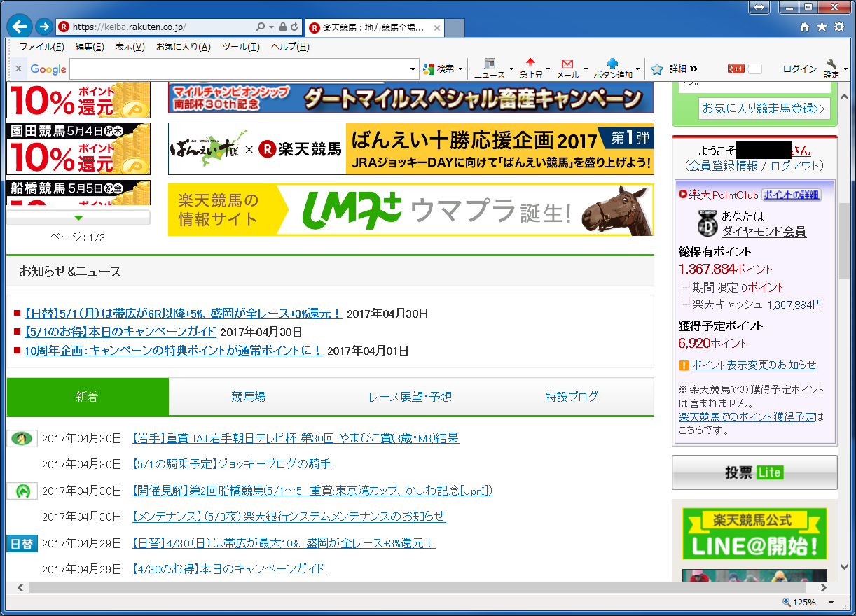This screenshot has width=856, height=616.
Task: Open the ダイヤモンド会員 link
Action: point(764,231)
